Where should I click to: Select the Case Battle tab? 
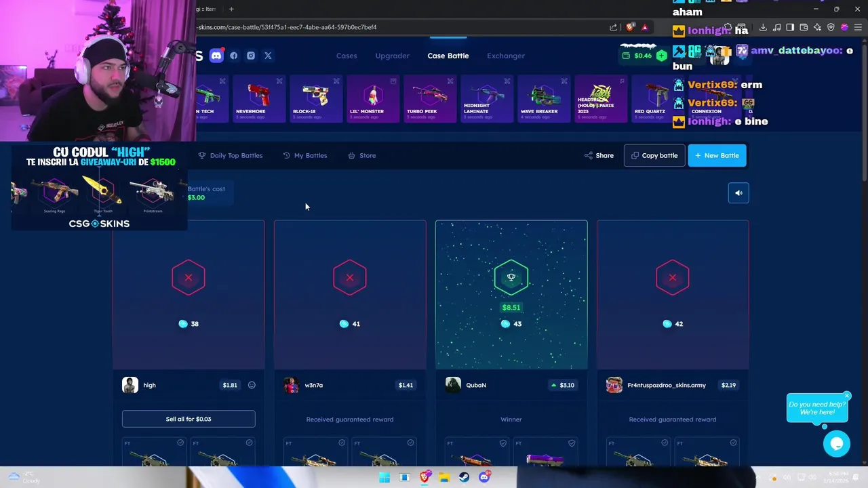[x=448, y=56]
